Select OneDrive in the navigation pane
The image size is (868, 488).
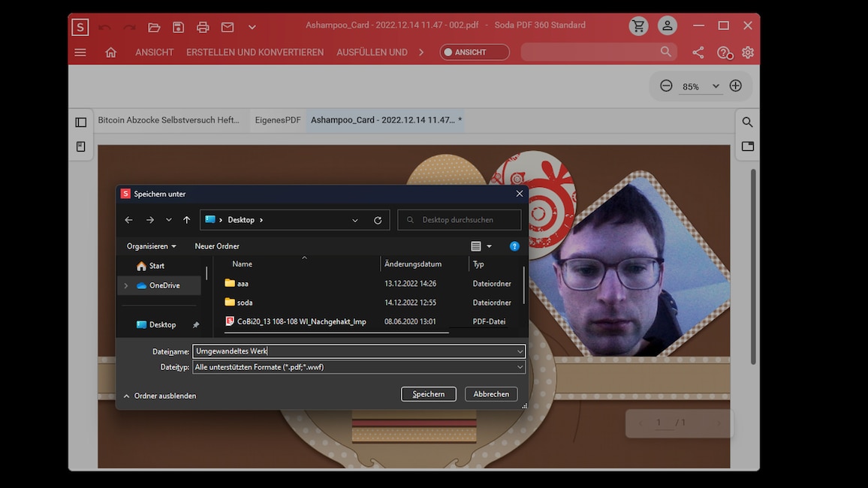tap(164, 285)
